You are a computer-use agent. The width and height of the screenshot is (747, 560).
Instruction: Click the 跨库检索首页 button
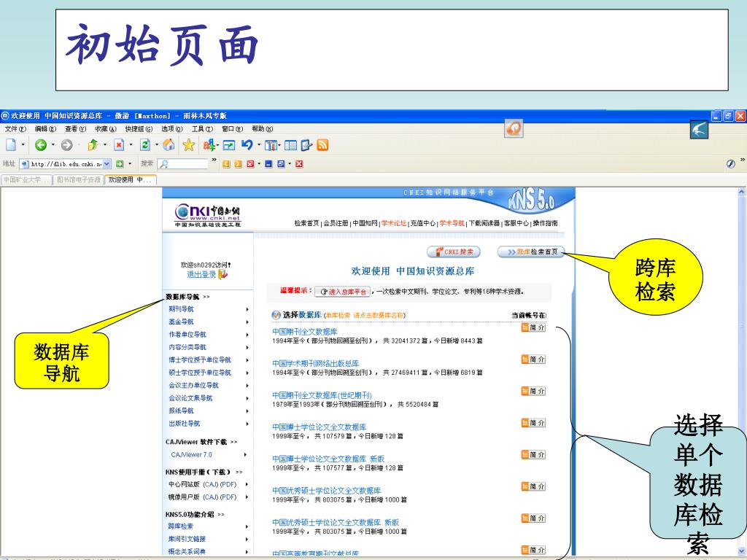click(531, 252)
